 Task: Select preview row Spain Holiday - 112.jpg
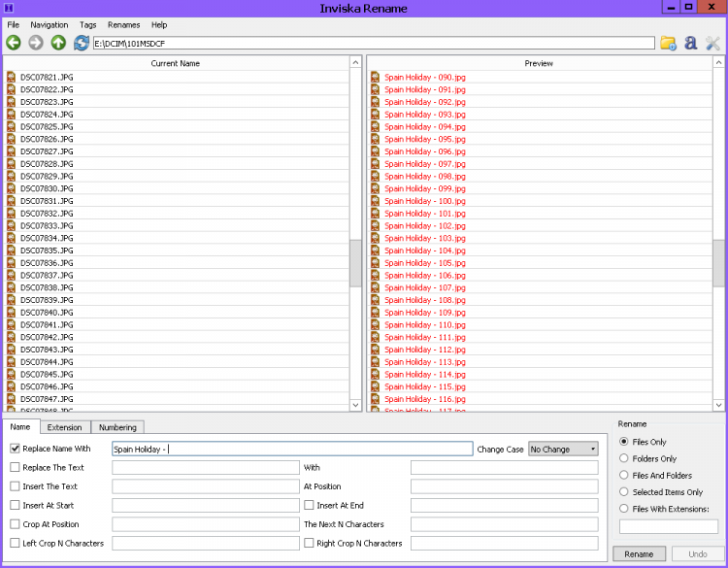pos(540,350)
